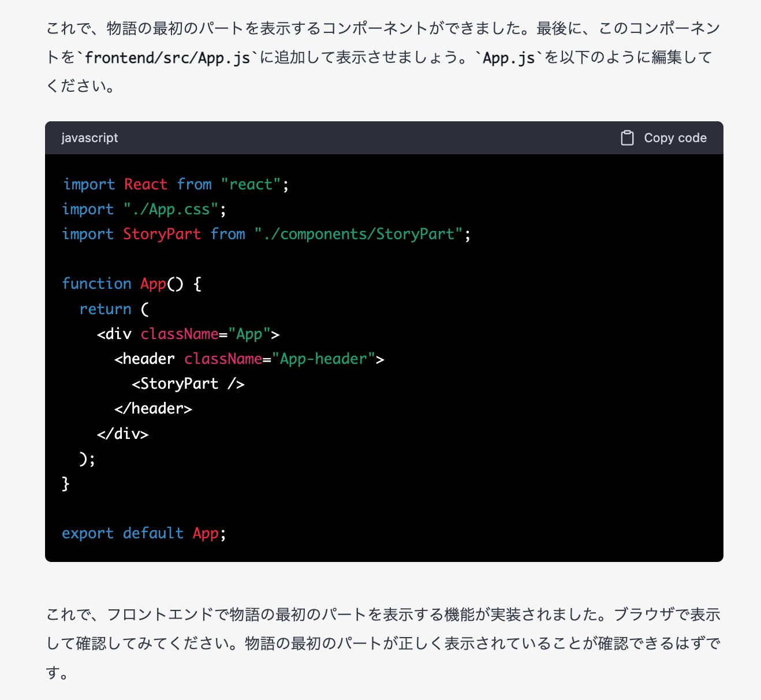Select the export default App line
761x700 pixels.
143,533
